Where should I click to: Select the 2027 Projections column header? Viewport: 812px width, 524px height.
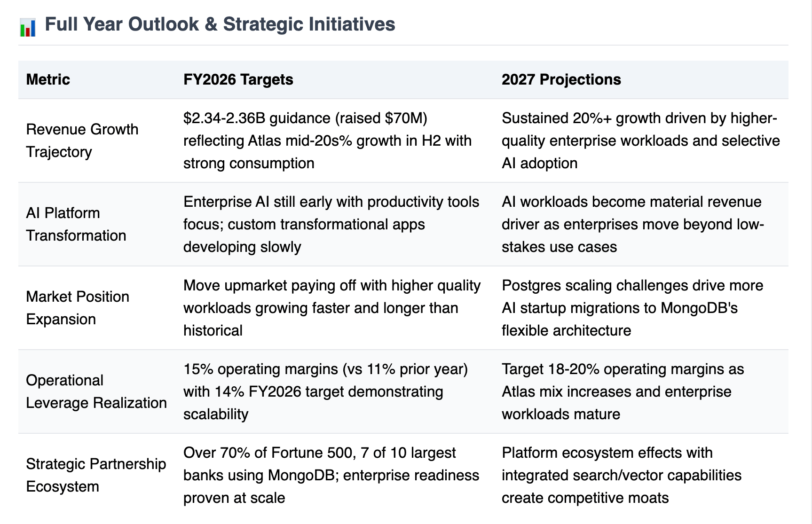point(561,79)
